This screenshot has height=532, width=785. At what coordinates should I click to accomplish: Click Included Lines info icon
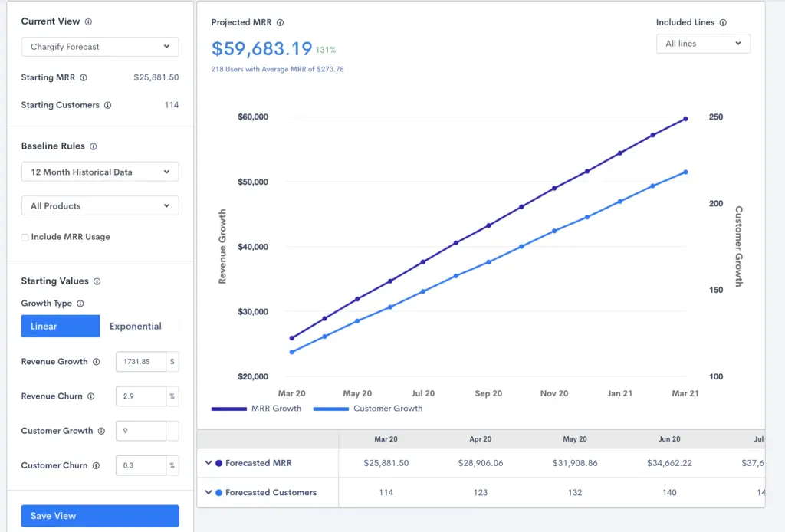723,22
